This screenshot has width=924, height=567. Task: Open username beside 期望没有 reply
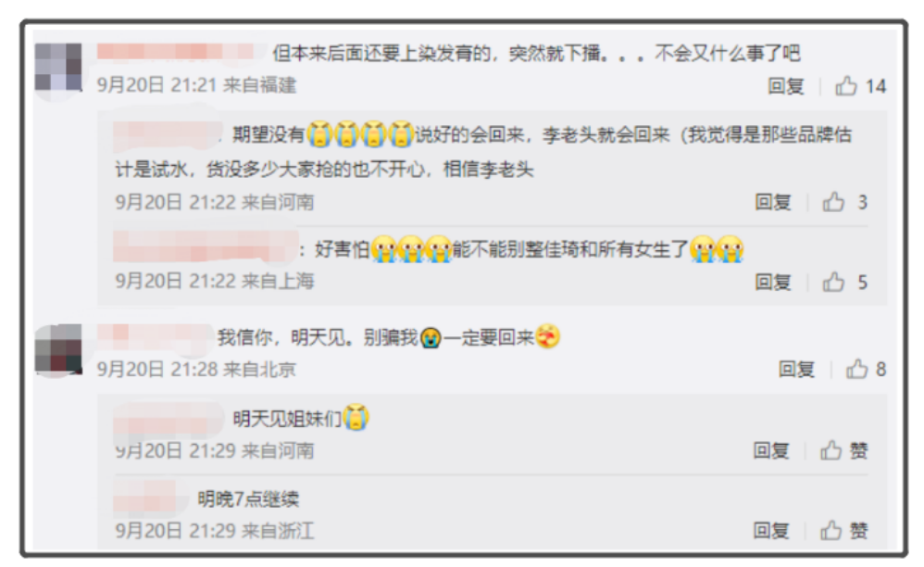point(168,134)
